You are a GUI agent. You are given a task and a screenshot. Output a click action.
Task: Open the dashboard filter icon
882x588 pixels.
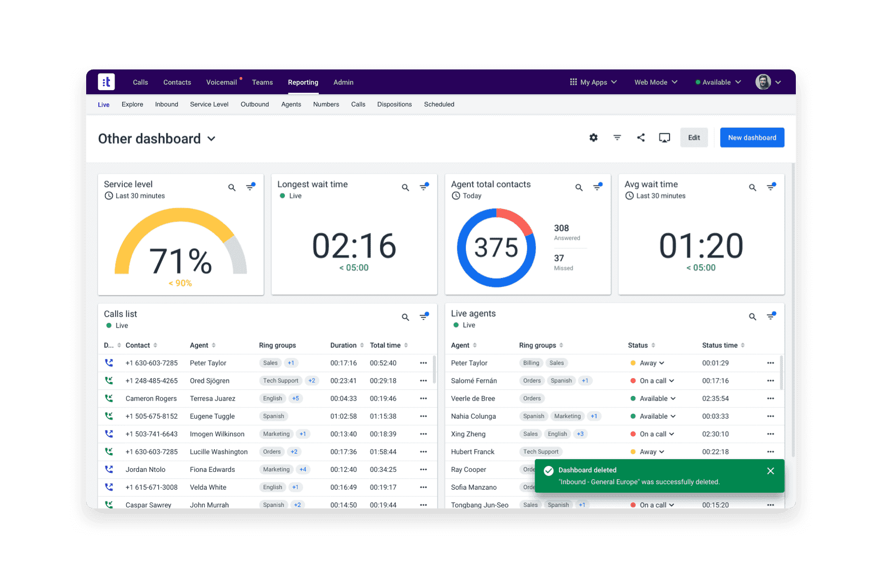point(617,137)
